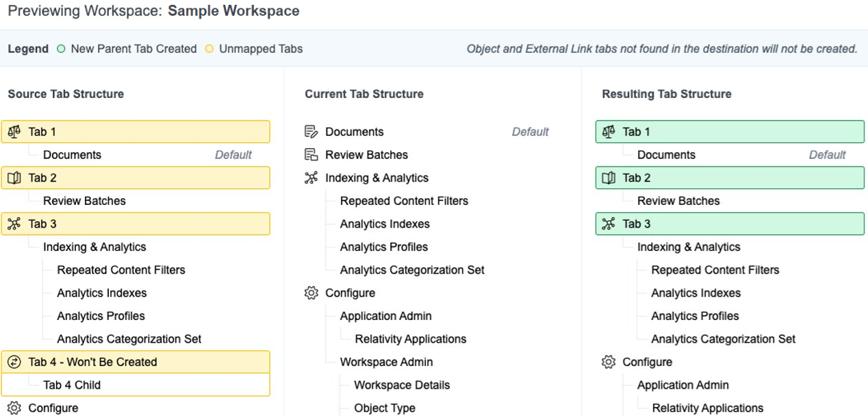This screenshot has width=868, height=416.
Task: Select Repeated Content Filters in source structure
Action: [x=121, y=270]
